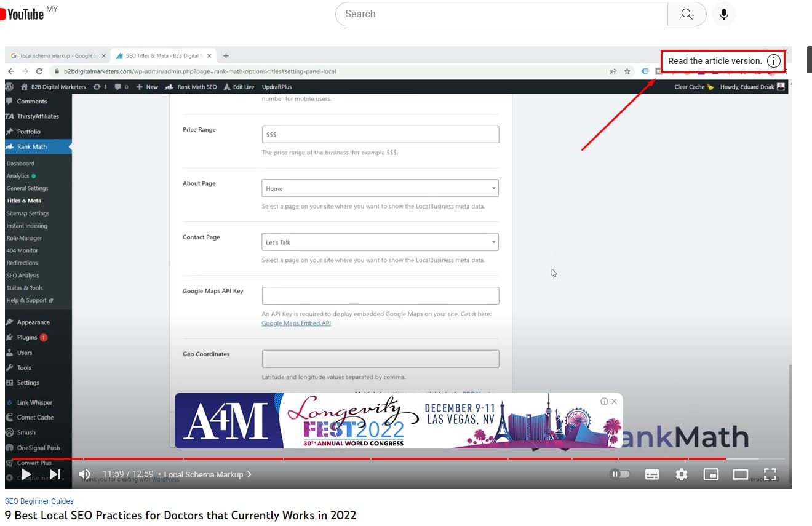Toggle the autoplay switch

pos(619,474)
